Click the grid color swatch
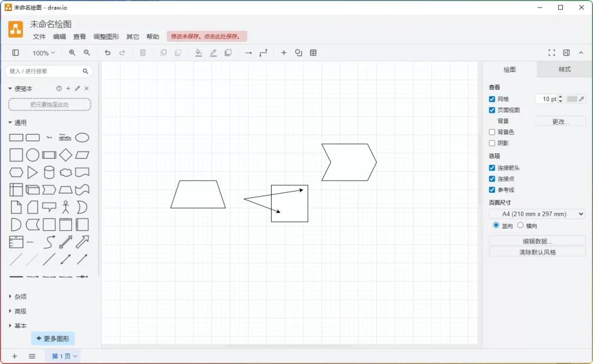This screenshot has width=593, height=364. [x=571, y=98]
